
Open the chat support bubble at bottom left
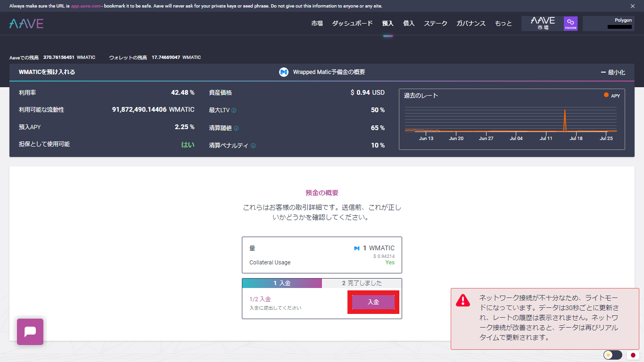pos(30,331)
